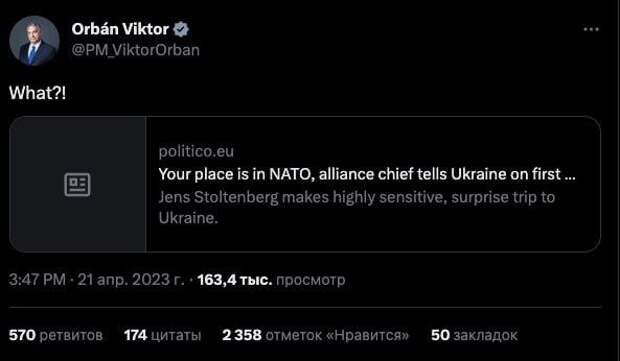Click the blue verified badge icon

[181, 29]
